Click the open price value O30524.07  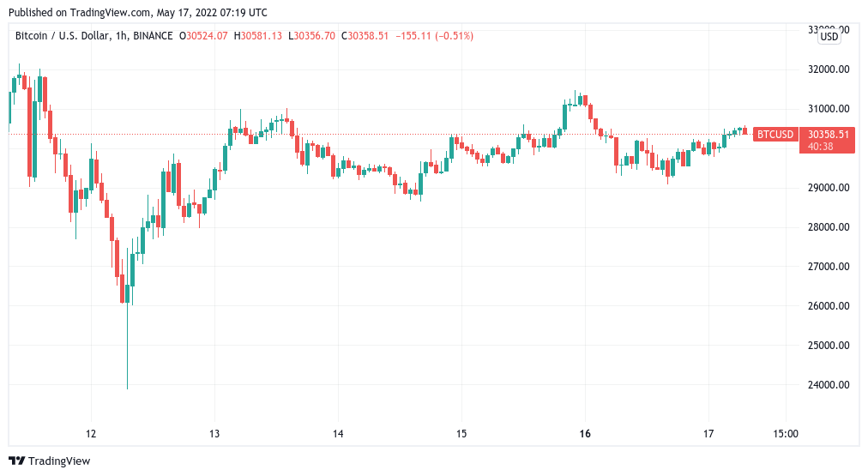pyautogui.click(x=203, y=36)
